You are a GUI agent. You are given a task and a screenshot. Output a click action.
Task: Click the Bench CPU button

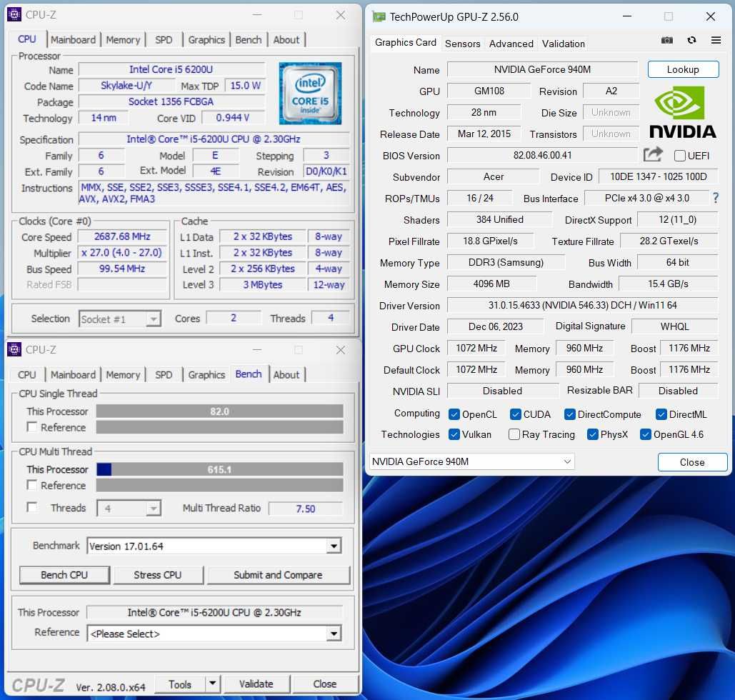(64, 575)
